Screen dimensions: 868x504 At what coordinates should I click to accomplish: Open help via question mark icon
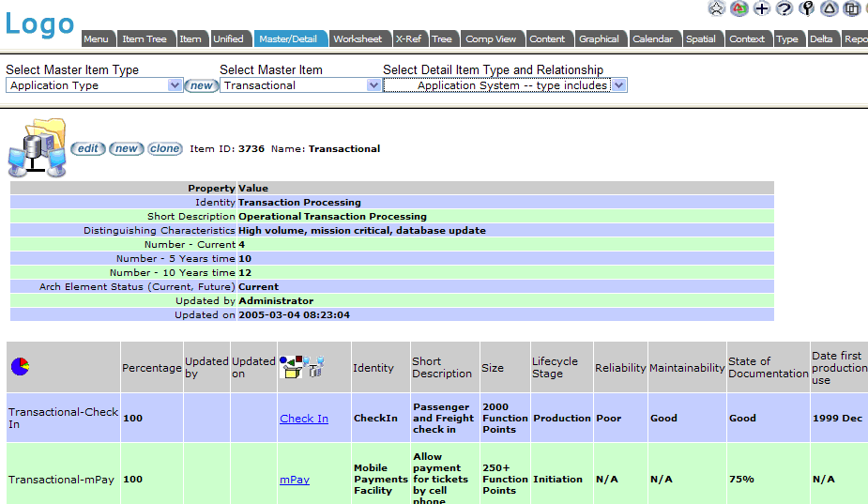pos(784,8)
